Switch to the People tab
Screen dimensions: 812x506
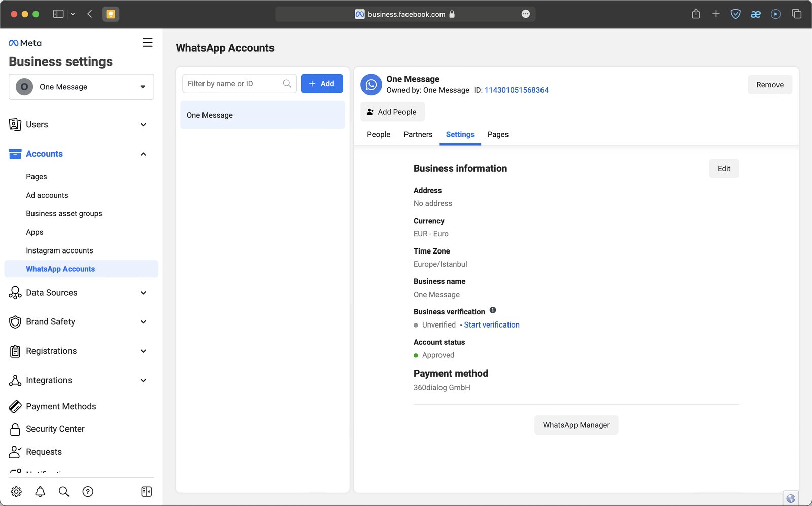coord(379,135)
